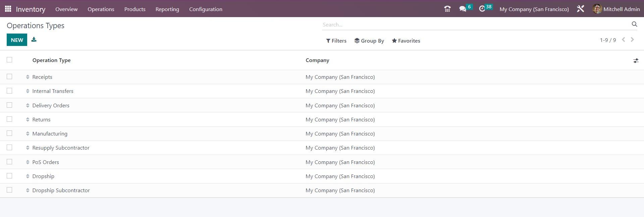This screenshot has height=217, width=644.
Task: Select the Resupply Subcontractor row checkbox
Action: 9,148
